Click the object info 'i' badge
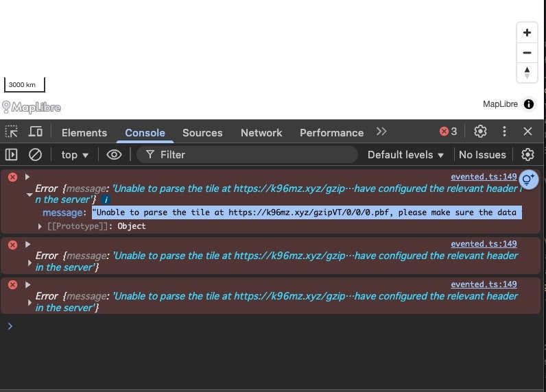The image size is (546, 392). pos(106,199)
